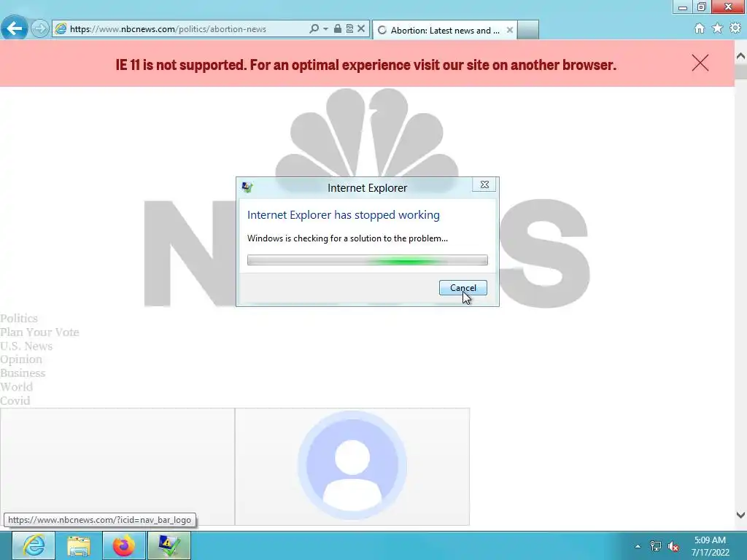Show hidden system tray icons

[638, 546]
